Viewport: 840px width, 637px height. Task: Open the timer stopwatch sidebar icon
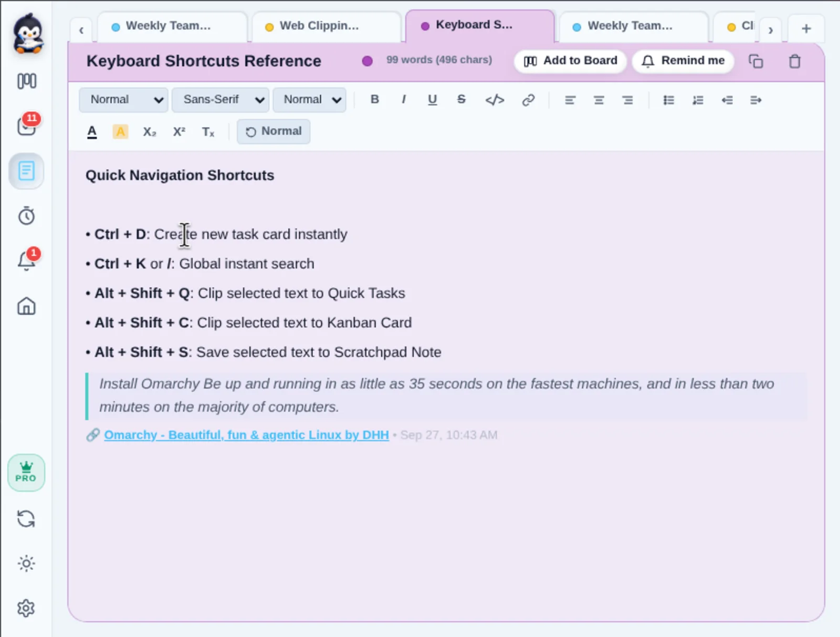coord(26,215)
